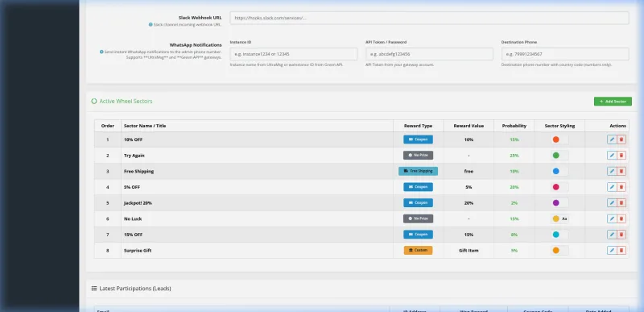Click the free reward value cell
The image size is (644, 312).
pos(469,172)
